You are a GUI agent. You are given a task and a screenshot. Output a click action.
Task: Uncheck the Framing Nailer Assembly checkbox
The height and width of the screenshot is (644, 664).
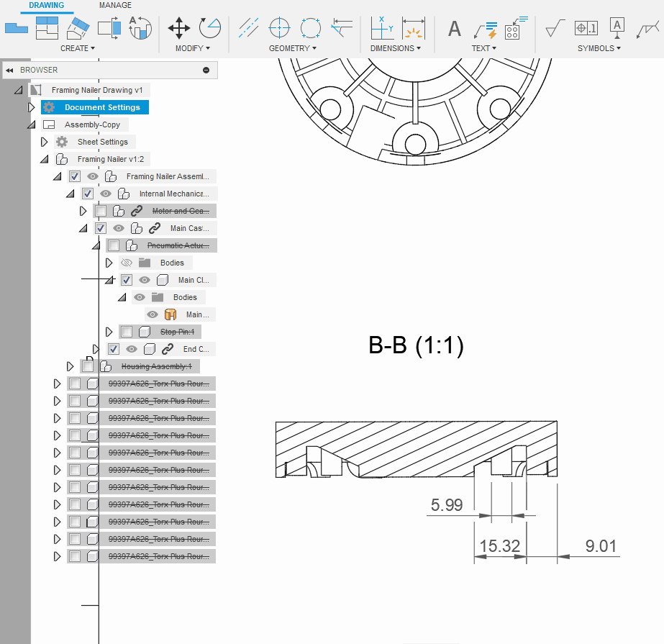[75, 176]
